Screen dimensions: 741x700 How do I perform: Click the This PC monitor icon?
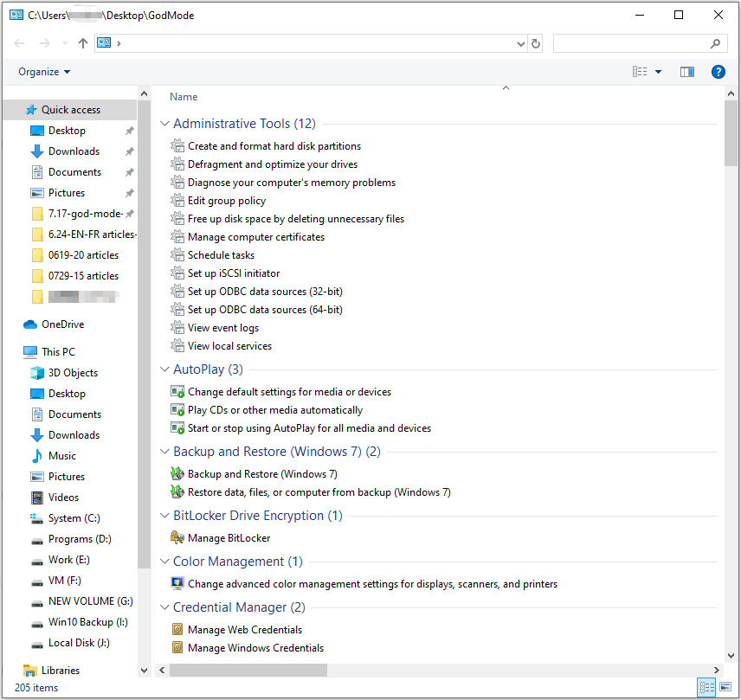pos(29,352)
